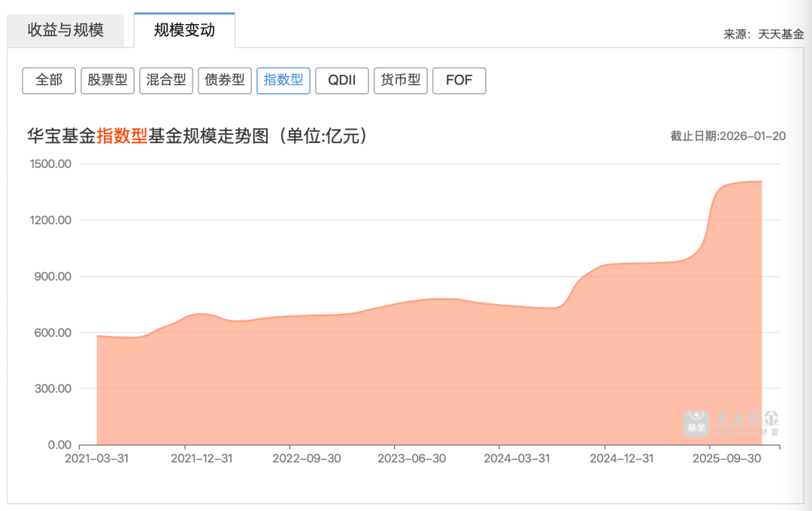
Task: Select the 债券型 filter button
Action: [x=225, y=81]
